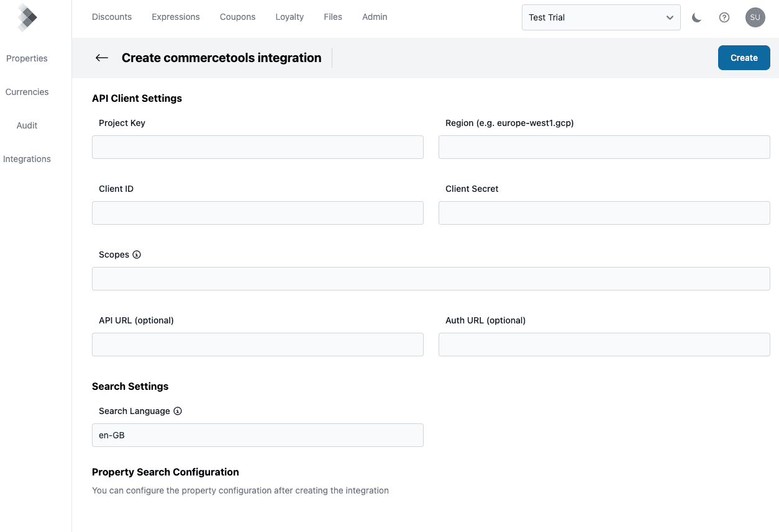Open the help question mark icon

point(724,17)
